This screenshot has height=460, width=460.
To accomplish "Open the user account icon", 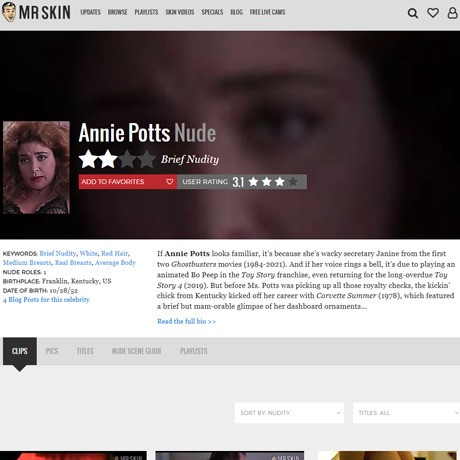I will [452, 13].
